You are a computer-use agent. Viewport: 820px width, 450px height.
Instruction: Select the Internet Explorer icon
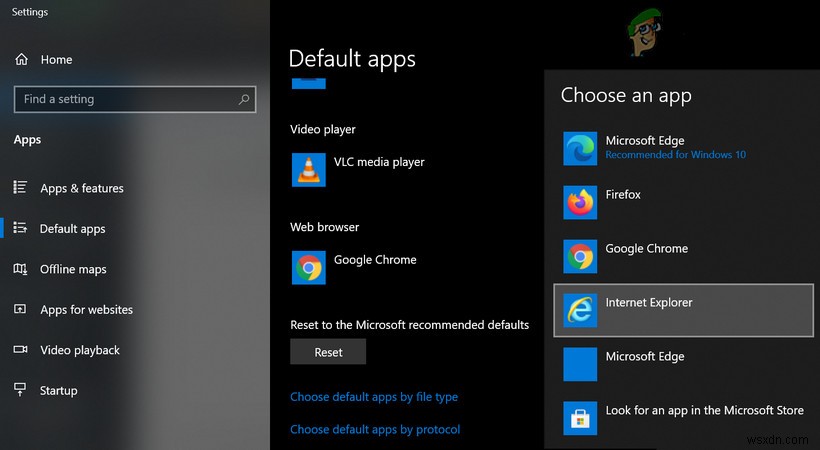(x=580, y=310)
